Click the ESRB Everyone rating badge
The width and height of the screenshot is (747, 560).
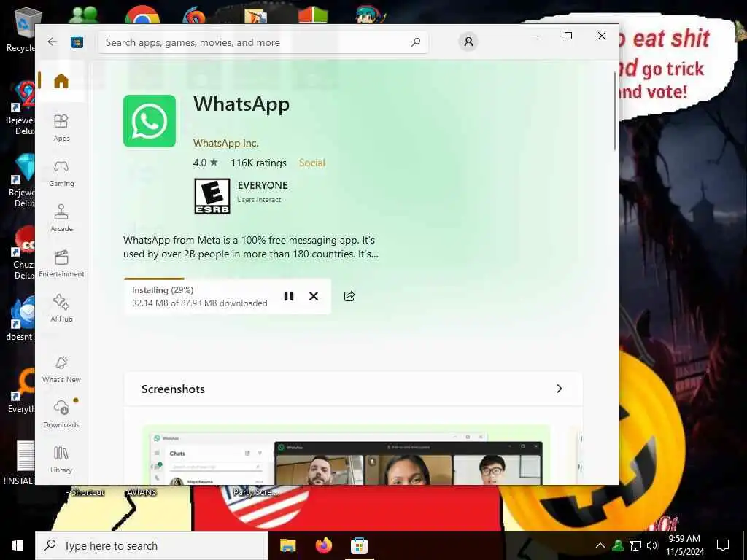(212, 196)
